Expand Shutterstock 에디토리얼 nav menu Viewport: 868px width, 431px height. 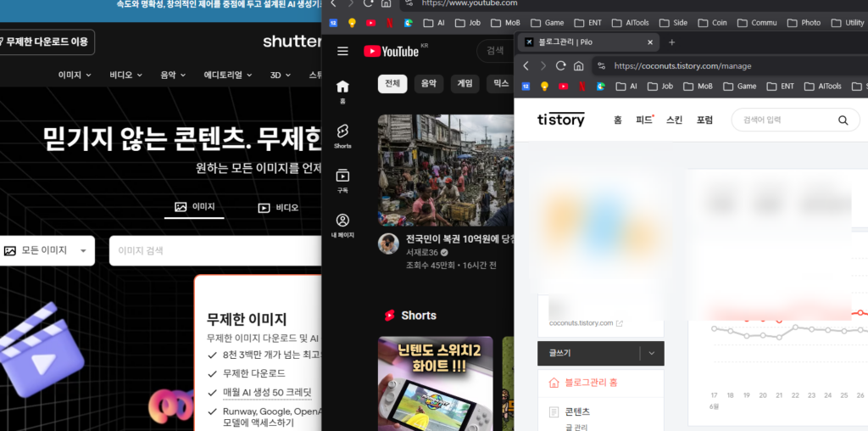228,75
